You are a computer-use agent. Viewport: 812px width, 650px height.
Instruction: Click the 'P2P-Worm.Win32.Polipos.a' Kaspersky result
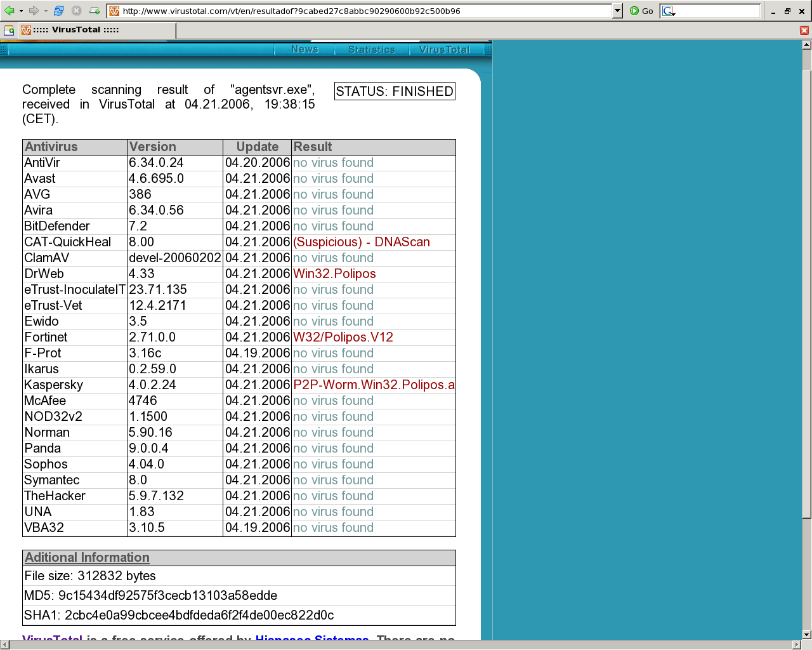click(x=374, y=385)
